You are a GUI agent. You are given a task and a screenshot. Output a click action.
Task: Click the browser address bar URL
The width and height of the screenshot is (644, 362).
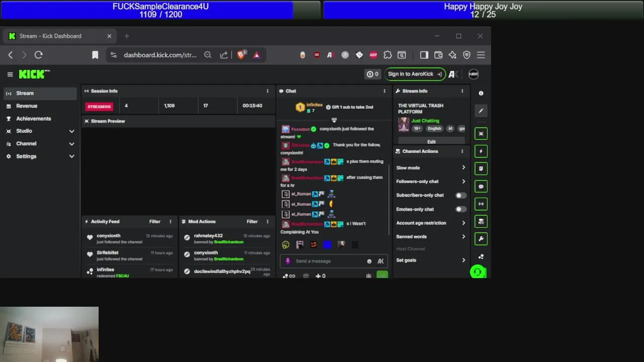pyautogui.click(x=160, y=55)
